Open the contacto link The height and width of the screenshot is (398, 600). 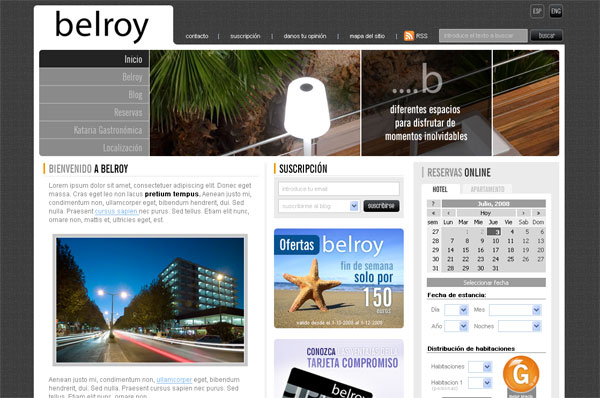[x=197, y=36]
